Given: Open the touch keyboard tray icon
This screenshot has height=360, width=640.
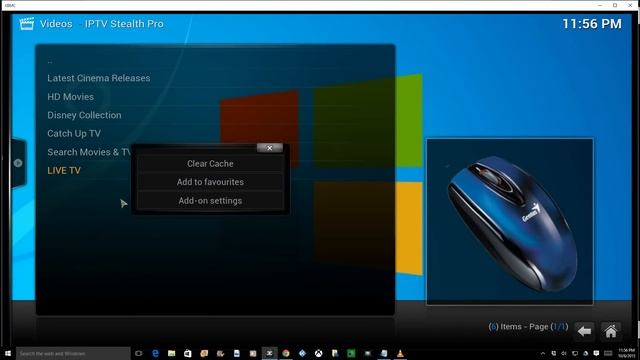Looking at the screenshot, I should pos(608,353).
